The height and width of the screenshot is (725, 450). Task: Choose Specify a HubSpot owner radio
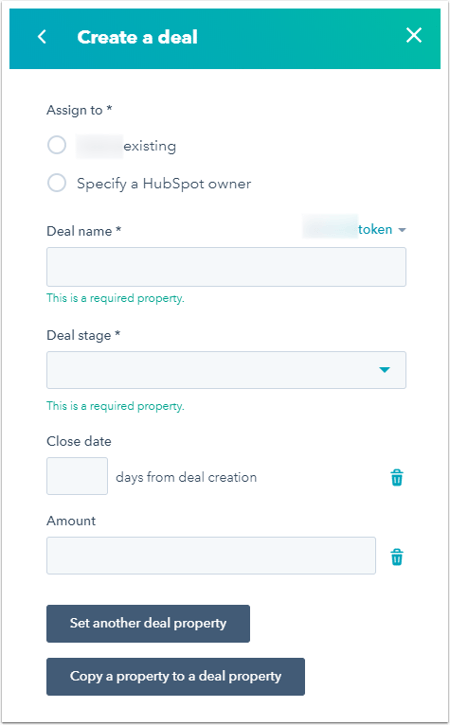56,183
